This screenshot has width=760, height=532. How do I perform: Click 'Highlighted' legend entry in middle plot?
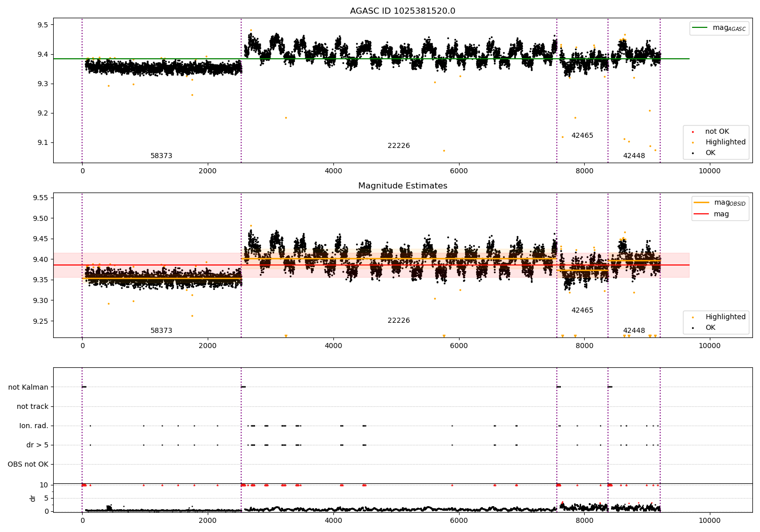point(726,317)
